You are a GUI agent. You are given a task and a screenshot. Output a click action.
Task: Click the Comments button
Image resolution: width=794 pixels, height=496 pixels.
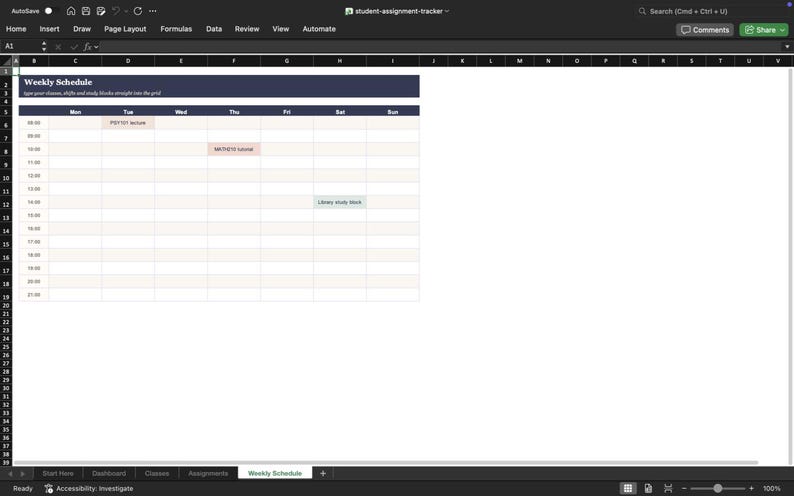705,30
